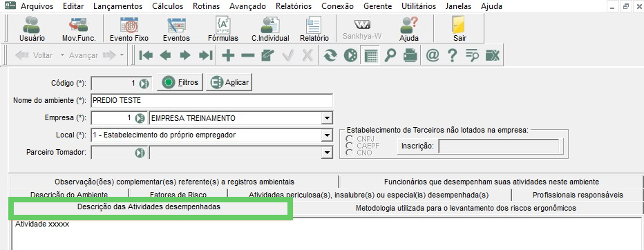Click the Voltar button
The height and width of the screenshot is (250, 644).
(34, 55)
